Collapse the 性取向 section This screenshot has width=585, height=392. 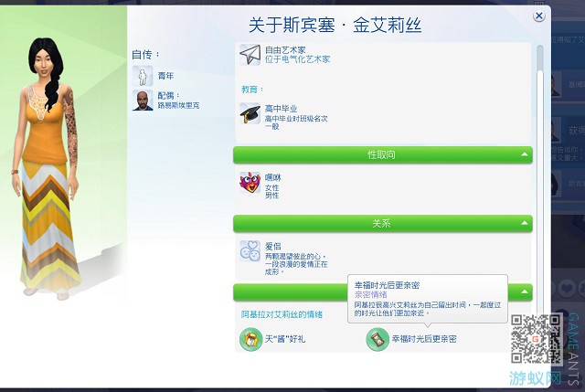coord(525,154)
